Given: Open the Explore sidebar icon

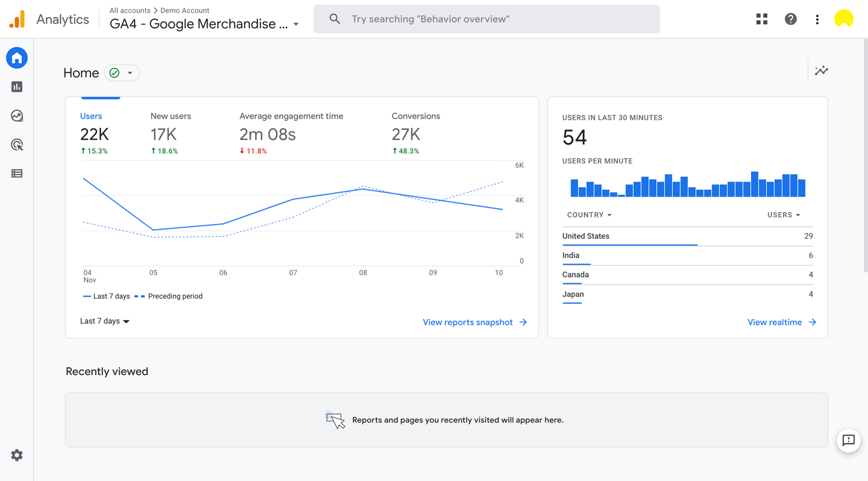Looking at the screenshot, I should coord(17,116).
